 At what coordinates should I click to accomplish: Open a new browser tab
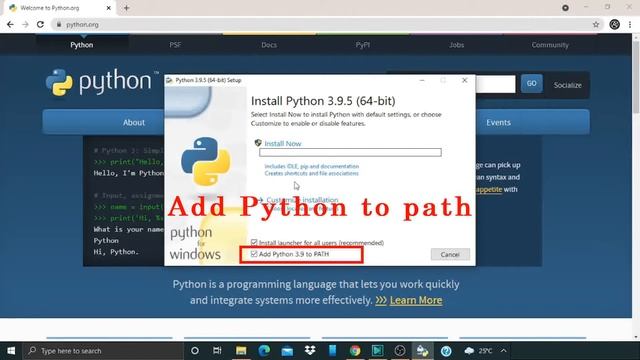pos(126,8)
